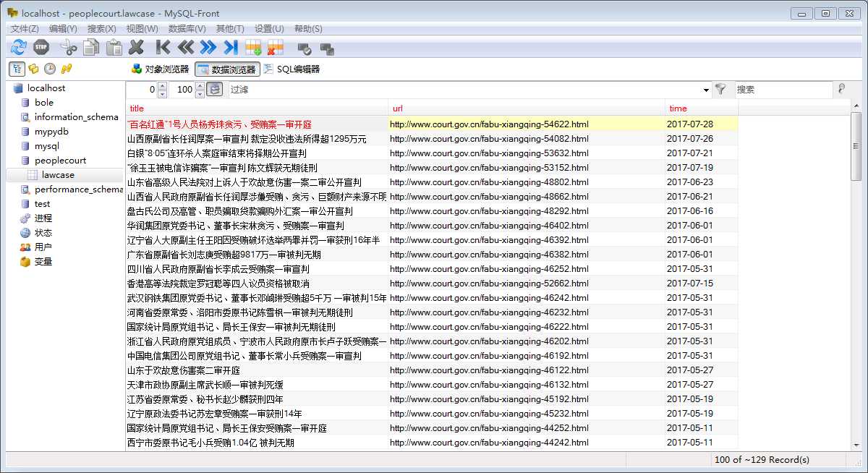Increase the offset value stepper
The width and height of the screenshot is (868, 473).
pyautogui.click(x=162, y=86)
